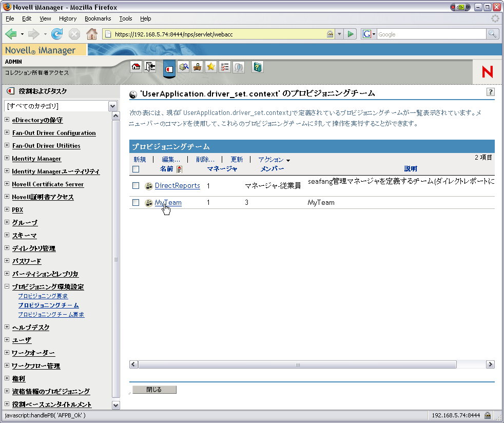This screenshot has height=423, width=504.
Task: Click the name column sort icon
Action: 179,169
